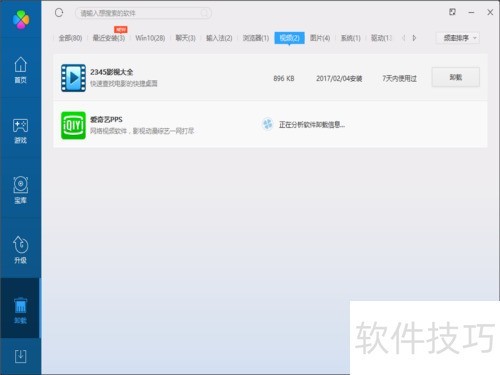Click the search software input field
This screenshot has height=375, width=500.
[143, 13]
